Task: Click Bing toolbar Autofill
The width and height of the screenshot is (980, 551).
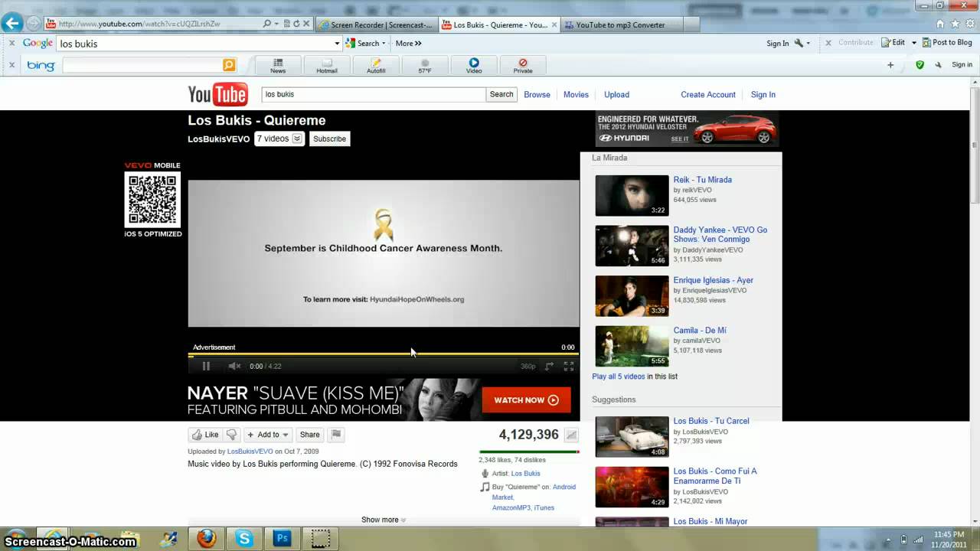Action: tap(376, 65)
